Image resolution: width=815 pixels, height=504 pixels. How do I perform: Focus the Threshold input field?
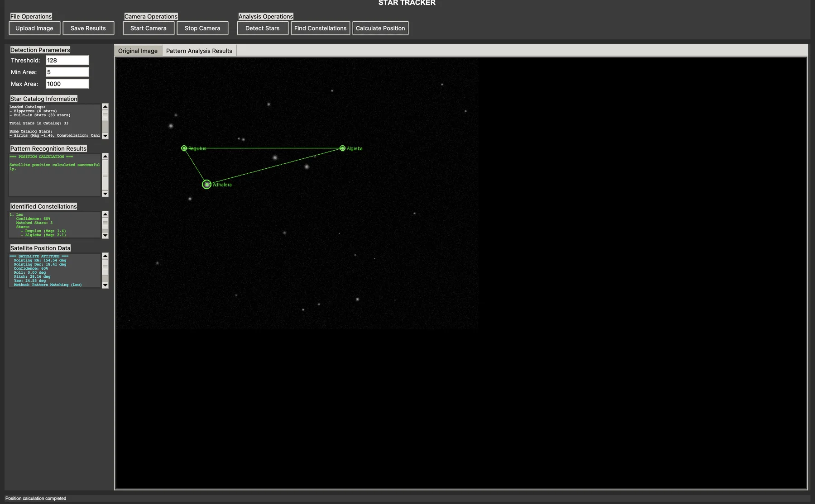pyautogui.click(x=67, y=60)
